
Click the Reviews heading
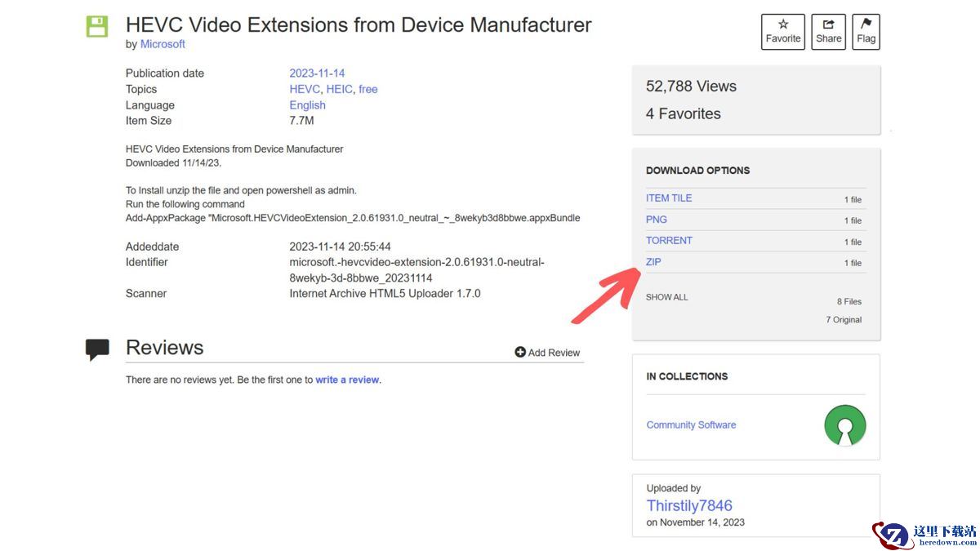[164, 348]
